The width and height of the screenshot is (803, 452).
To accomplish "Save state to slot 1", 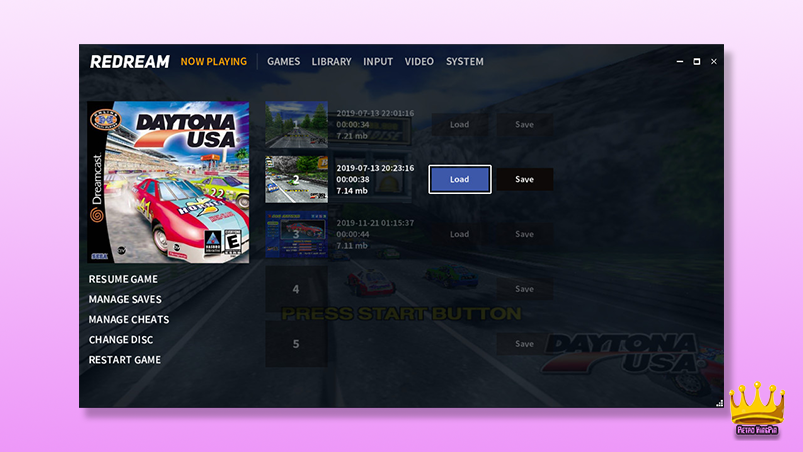I will click(524, 124).
